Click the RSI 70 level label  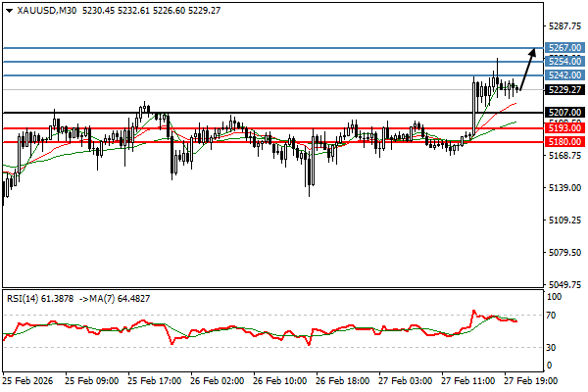point(554,316)
